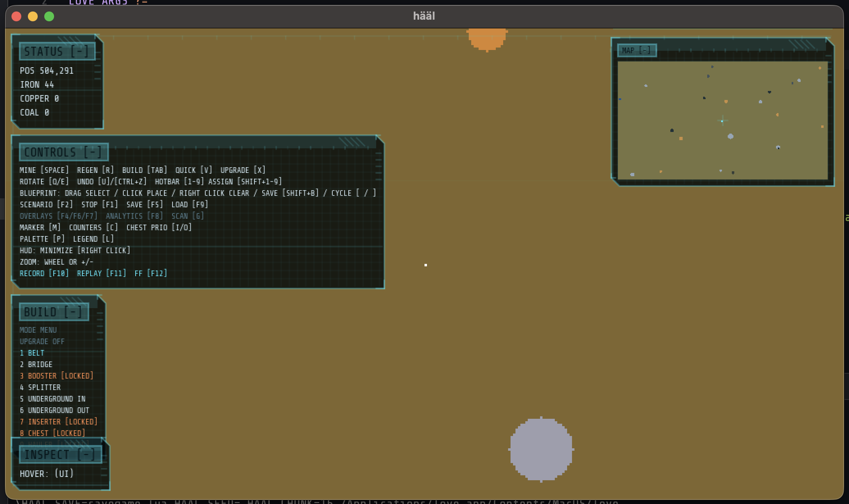Toggle UPGRADE OFF in build panel

click(42, 341)
